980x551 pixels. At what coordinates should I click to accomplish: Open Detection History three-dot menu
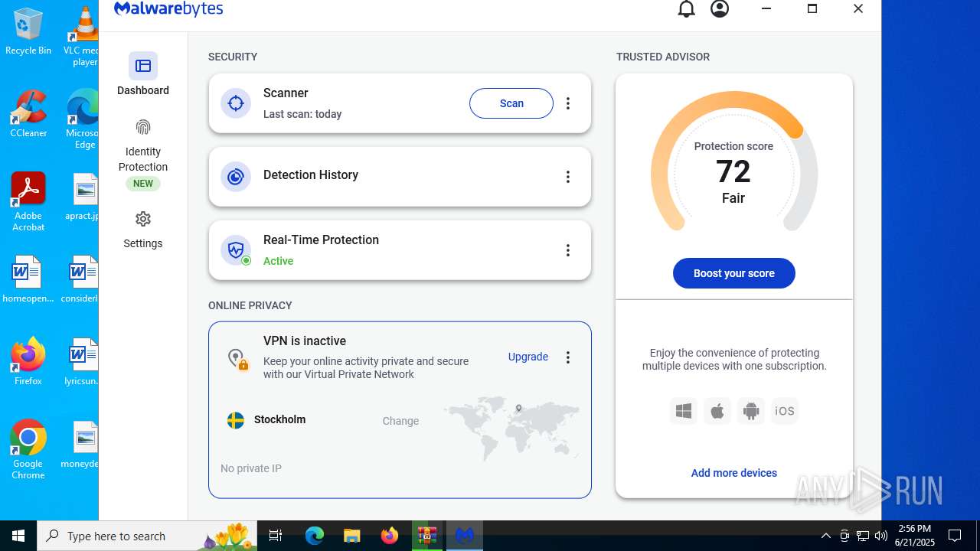[568, 177]
